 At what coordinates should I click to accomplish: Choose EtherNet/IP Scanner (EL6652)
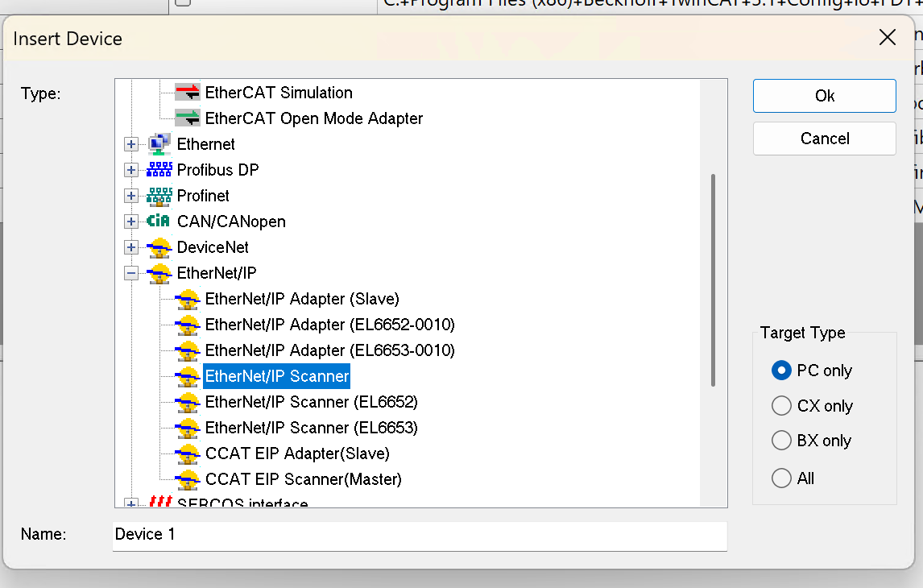click(x=312, y=402)
